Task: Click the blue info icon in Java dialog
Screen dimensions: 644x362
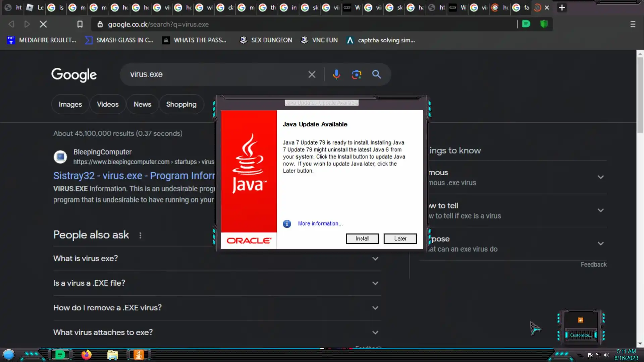Action: 287,224
